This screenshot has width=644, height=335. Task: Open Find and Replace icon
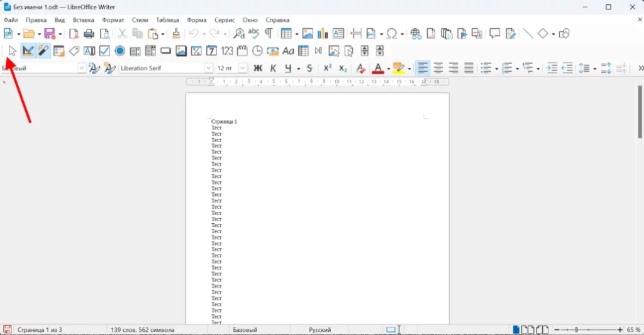238,34
